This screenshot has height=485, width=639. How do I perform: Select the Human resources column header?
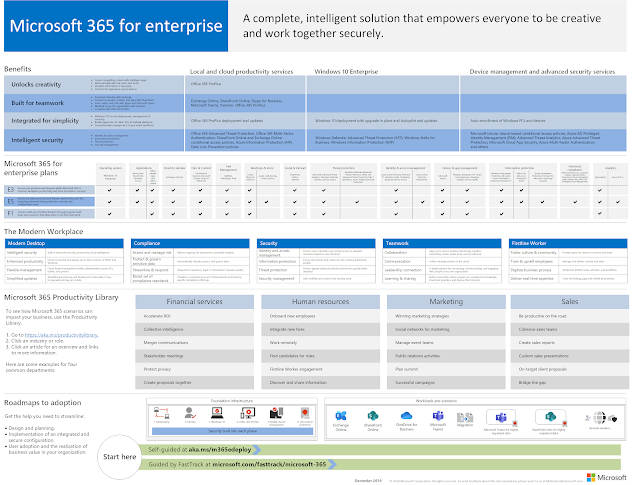pos(320,302)
